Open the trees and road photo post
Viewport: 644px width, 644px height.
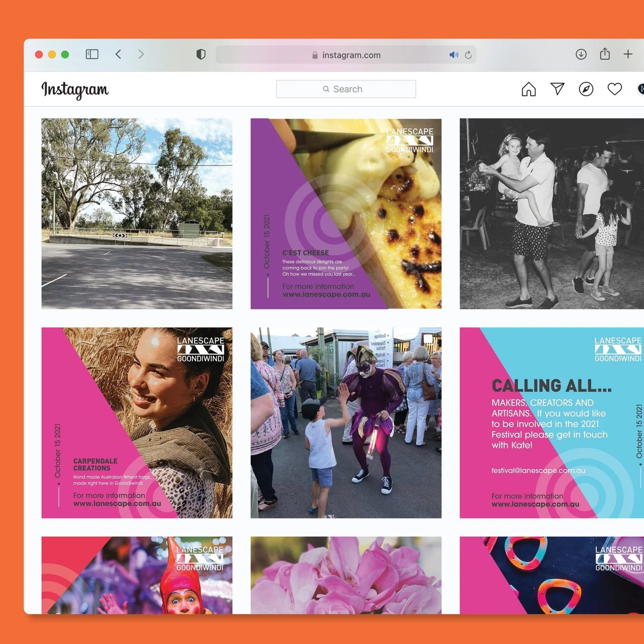137,214
